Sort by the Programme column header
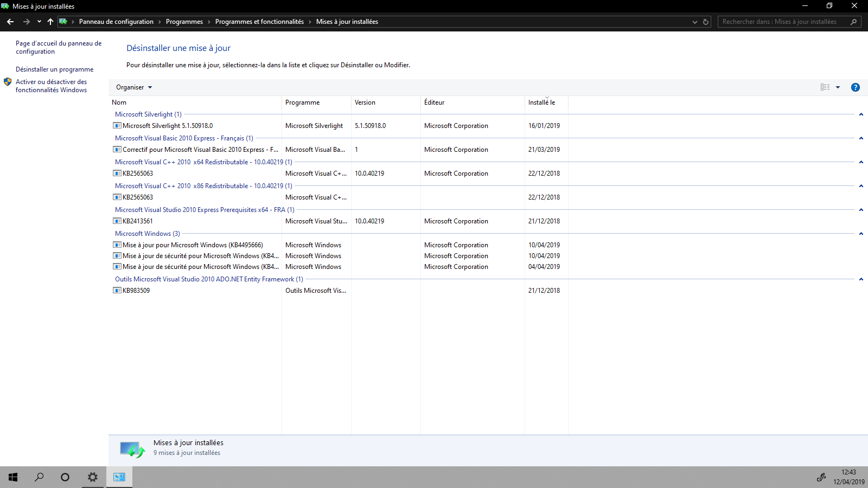The height and width of the screenshot is (488, 868). pos(316,102)
